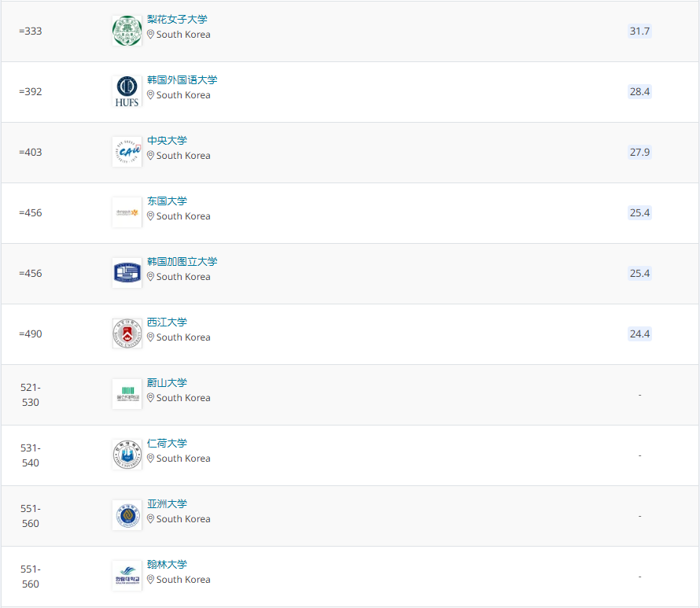
Task: Click the Hallym University logo
Action: (127, 576)
